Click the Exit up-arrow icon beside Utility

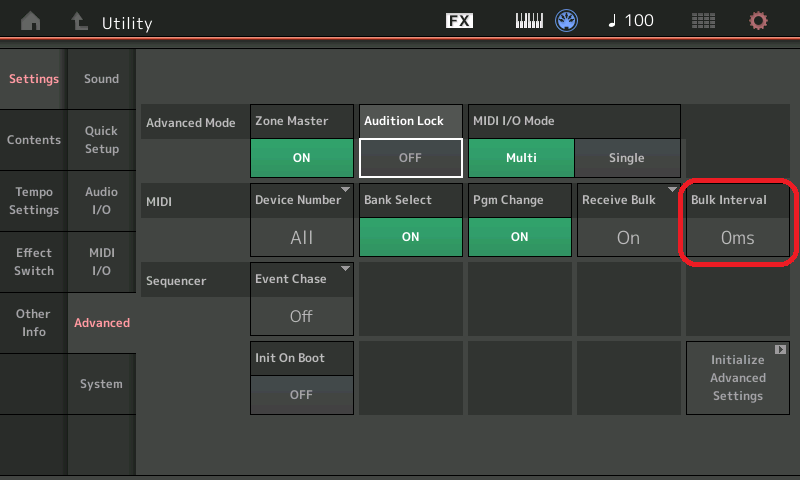(x=78, y=21)
